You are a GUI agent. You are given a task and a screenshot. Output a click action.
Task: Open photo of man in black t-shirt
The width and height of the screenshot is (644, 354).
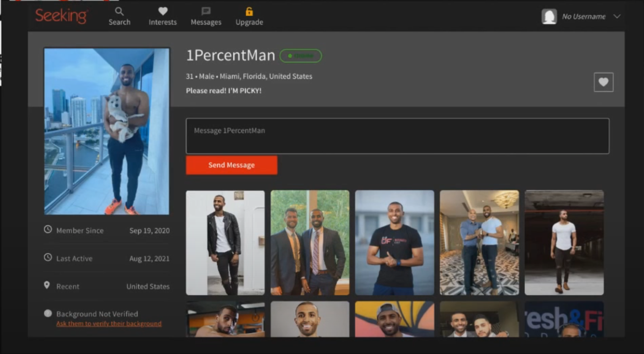395,243
